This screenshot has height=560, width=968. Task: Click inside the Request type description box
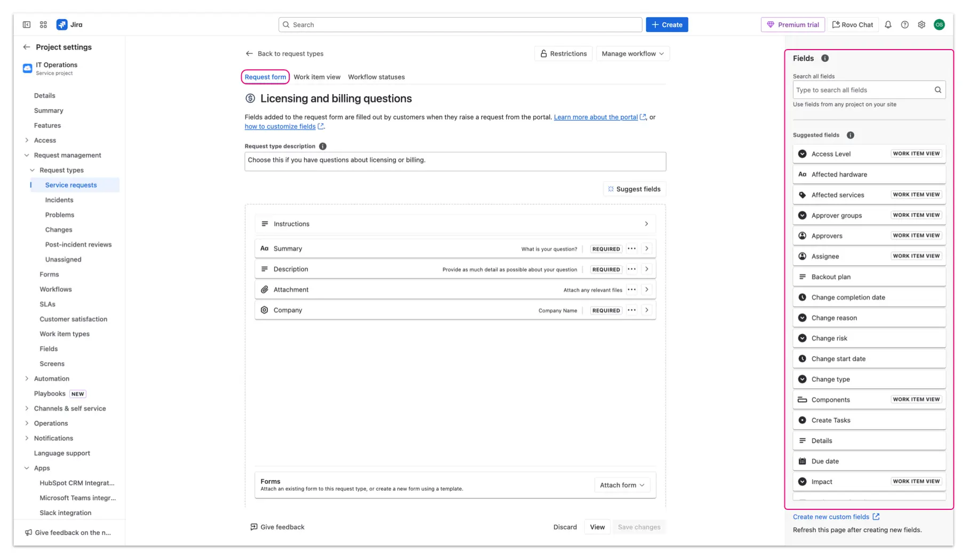click(x=455, y=161)
